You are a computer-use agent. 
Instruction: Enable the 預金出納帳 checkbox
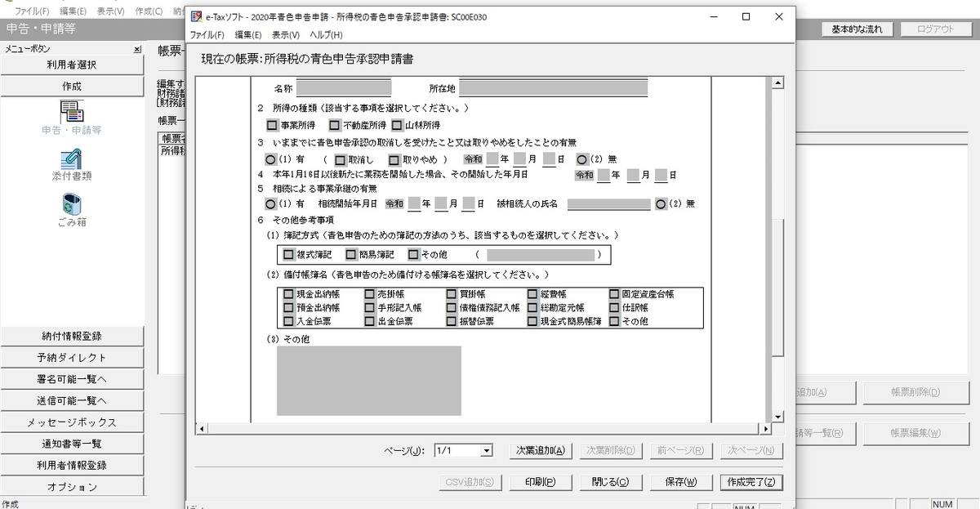click(288, 308)
